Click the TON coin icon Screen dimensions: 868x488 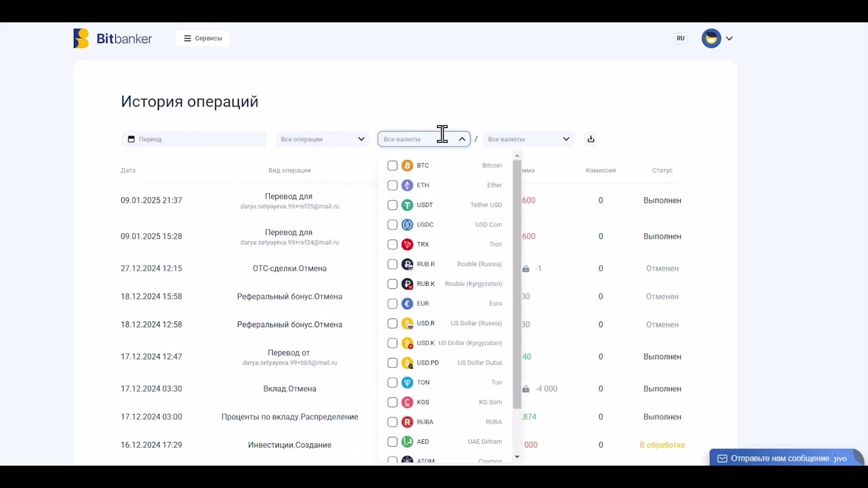tap(407, 382)
